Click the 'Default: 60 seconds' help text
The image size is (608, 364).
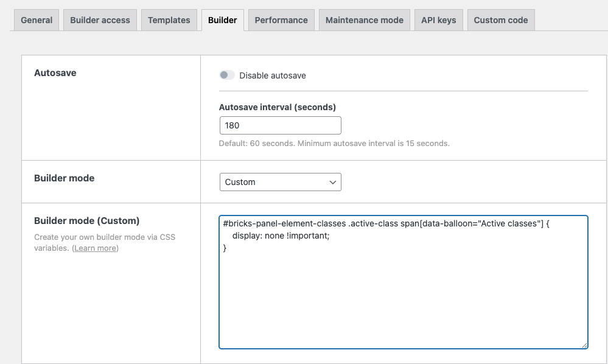click(x=334, y=144)
